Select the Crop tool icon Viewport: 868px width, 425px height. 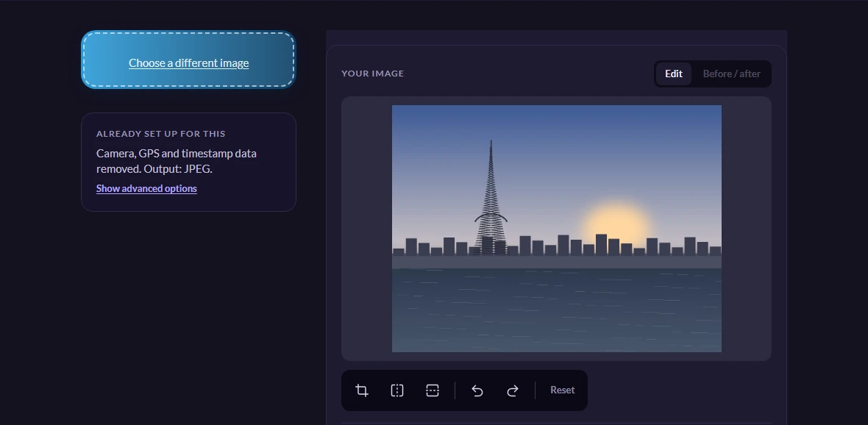[x=362, y=390]
